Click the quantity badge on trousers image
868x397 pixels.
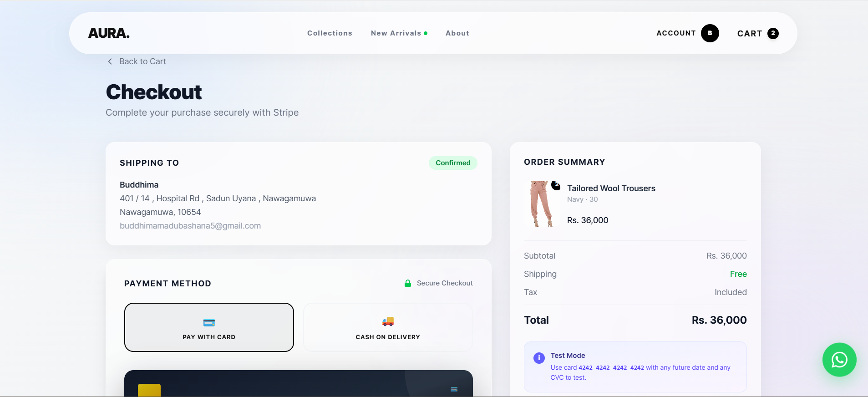[x=556, y=185]
